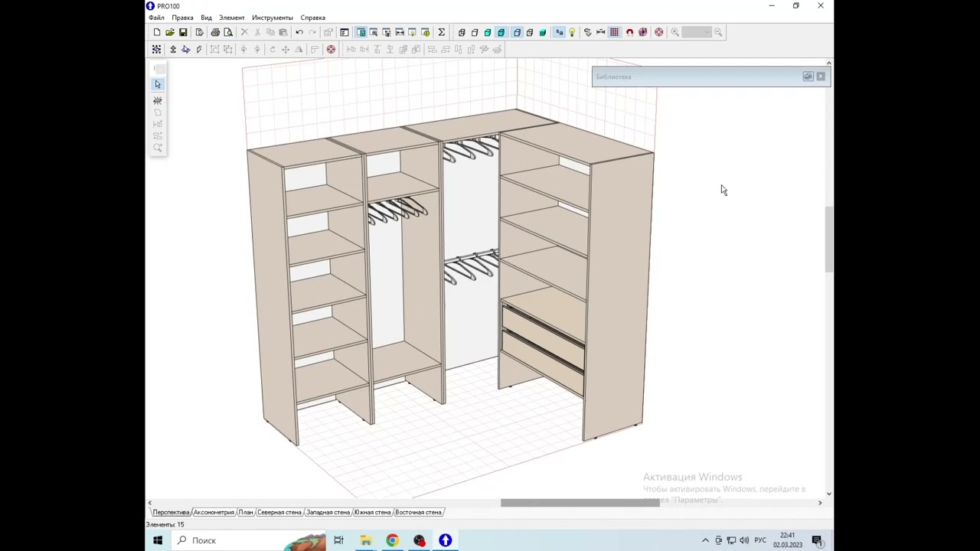Expand the Инструменты menu
This screenshot has width=980, height=551.
pyautogui.click(x=272, y=18)
